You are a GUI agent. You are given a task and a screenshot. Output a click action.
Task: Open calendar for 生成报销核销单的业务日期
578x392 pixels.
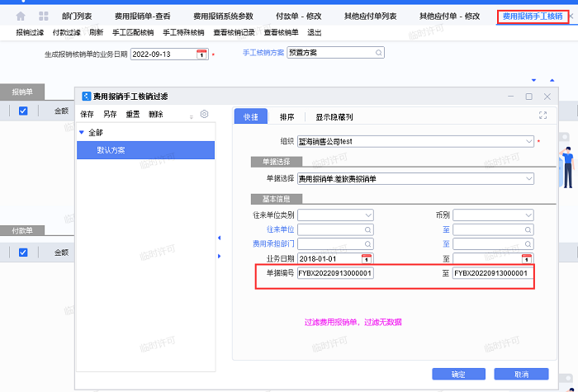201,54
